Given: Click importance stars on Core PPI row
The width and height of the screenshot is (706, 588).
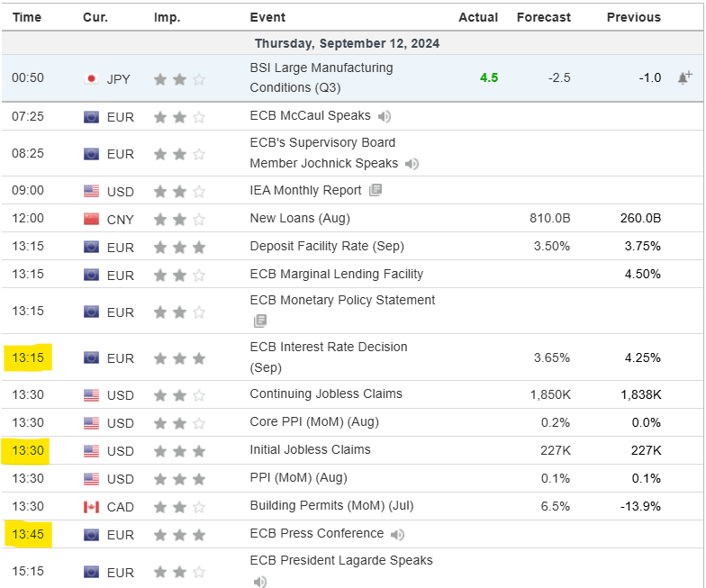Looking at the screenshot, I should tap(179, 422).
